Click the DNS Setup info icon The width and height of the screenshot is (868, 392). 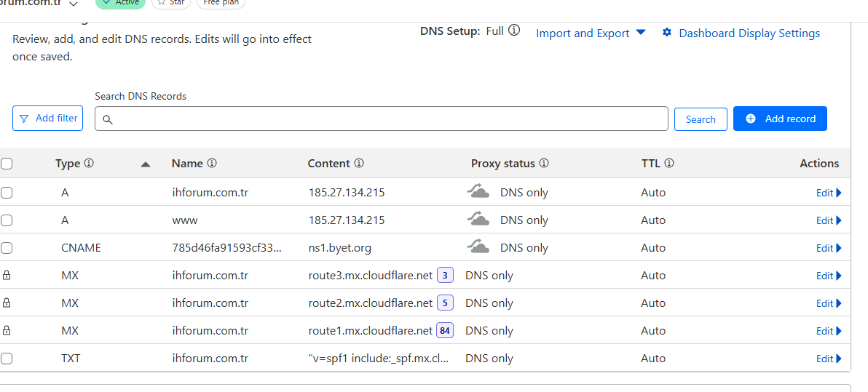tap(514, 31)
